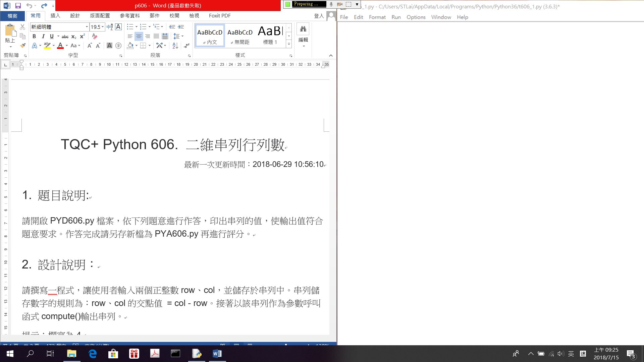
Task: Select the Format Painter brush
Action: point(22,45)
